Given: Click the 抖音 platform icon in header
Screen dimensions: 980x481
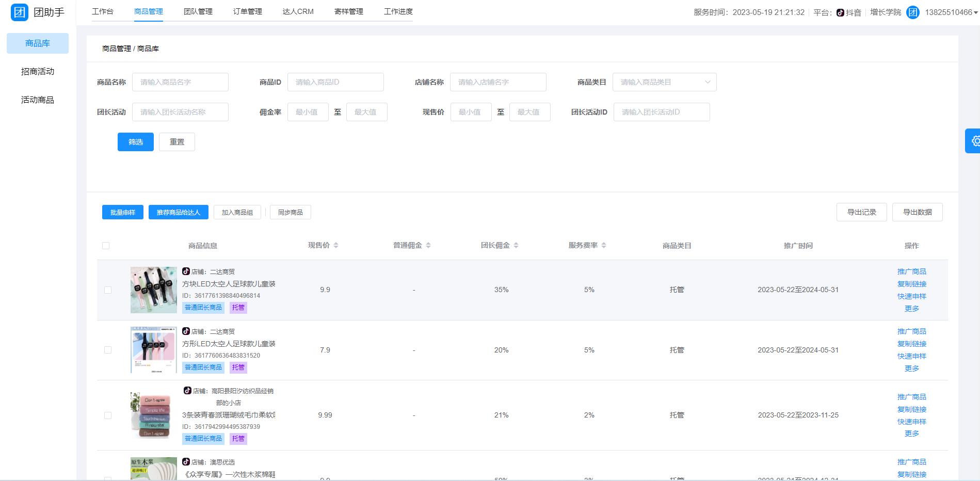Looking at the screenshot, I should 840,12.
